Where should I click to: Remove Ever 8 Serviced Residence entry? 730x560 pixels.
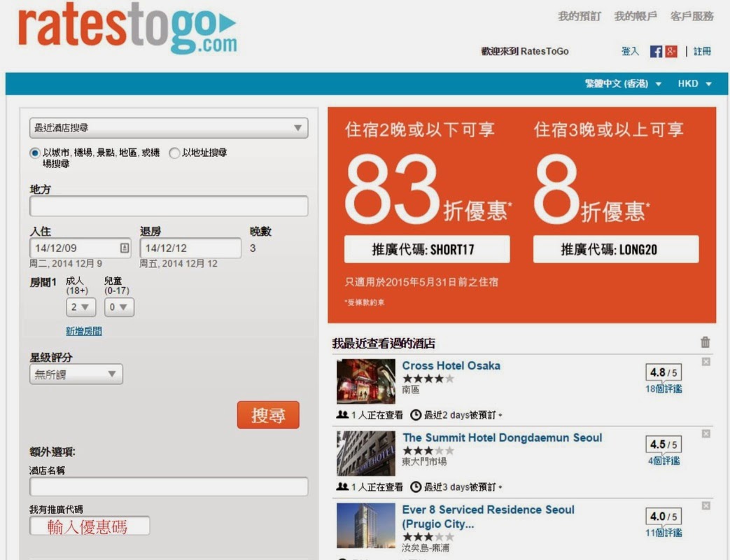point(706,506)
